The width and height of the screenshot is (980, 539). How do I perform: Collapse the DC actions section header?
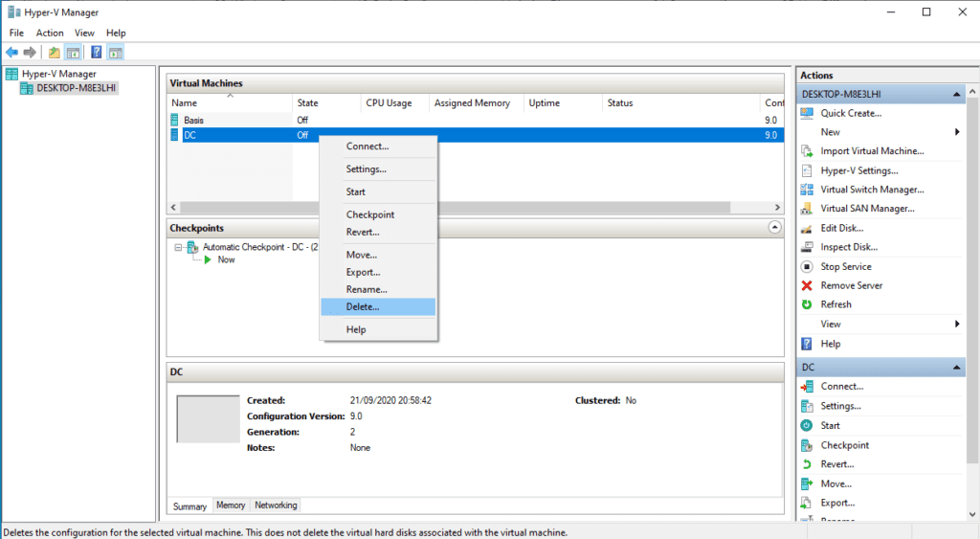point(956,368)
